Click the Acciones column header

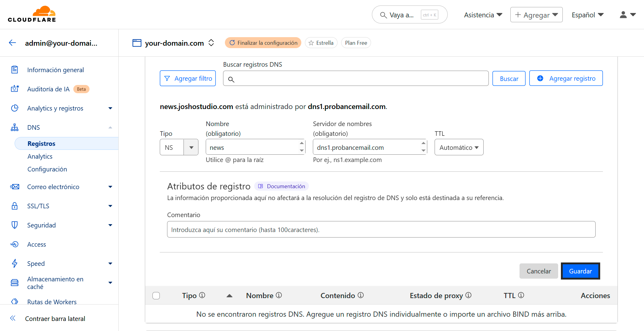[595, 295]
